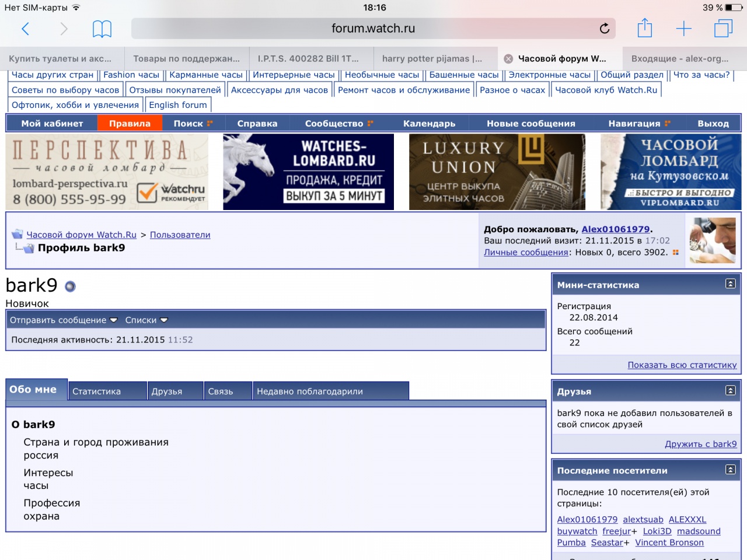Screen dimensions: 747x560
Task: Open the Safari share sheet icon
Action: click(645, 29)
